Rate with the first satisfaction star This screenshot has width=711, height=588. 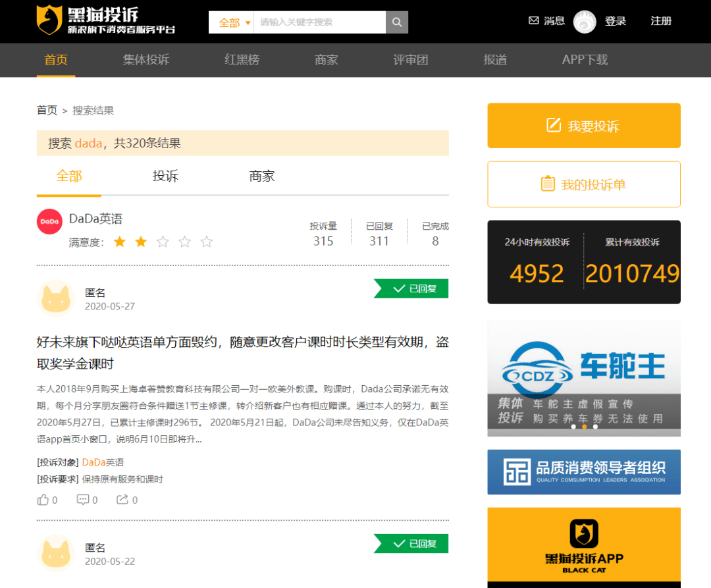click(120, 242)
